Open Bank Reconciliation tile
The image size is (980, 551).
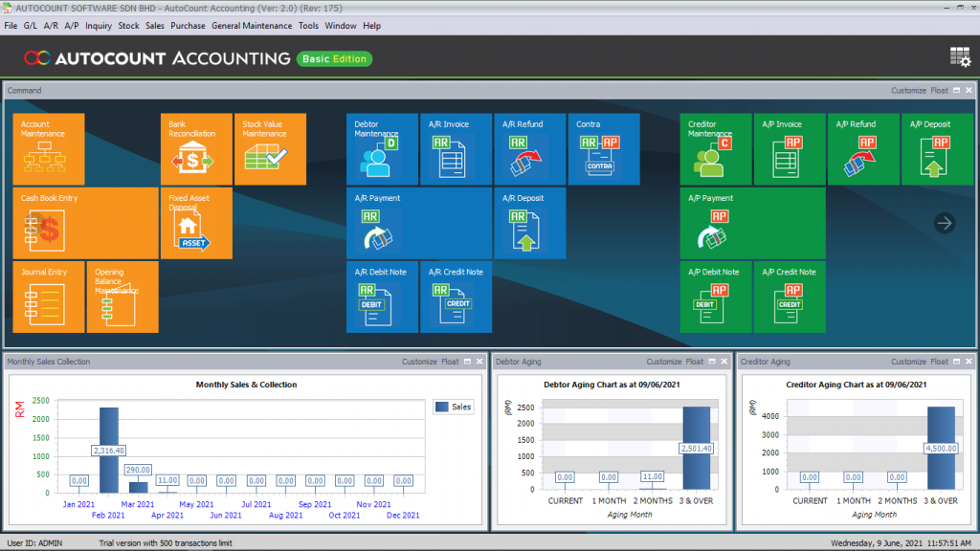[x=196, y=148]
